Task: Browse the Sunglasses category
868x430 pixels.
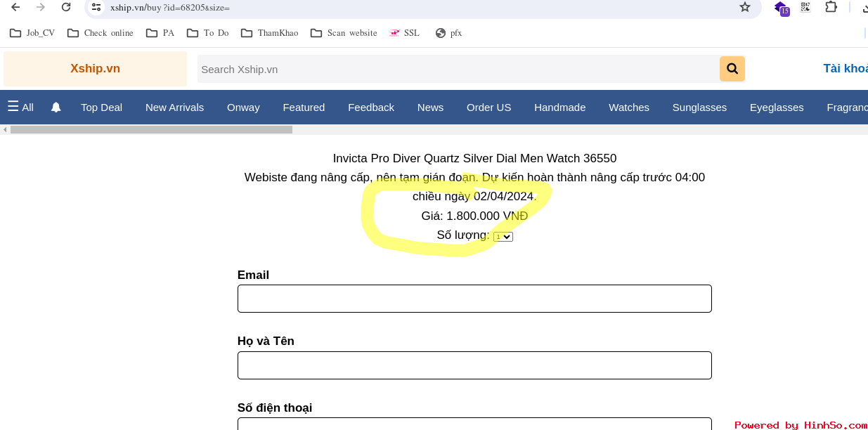Action: [699, 107]
